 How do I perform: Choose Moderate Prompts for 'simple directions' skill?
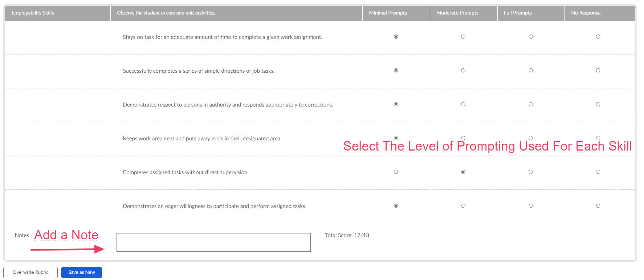click(463, 71)
